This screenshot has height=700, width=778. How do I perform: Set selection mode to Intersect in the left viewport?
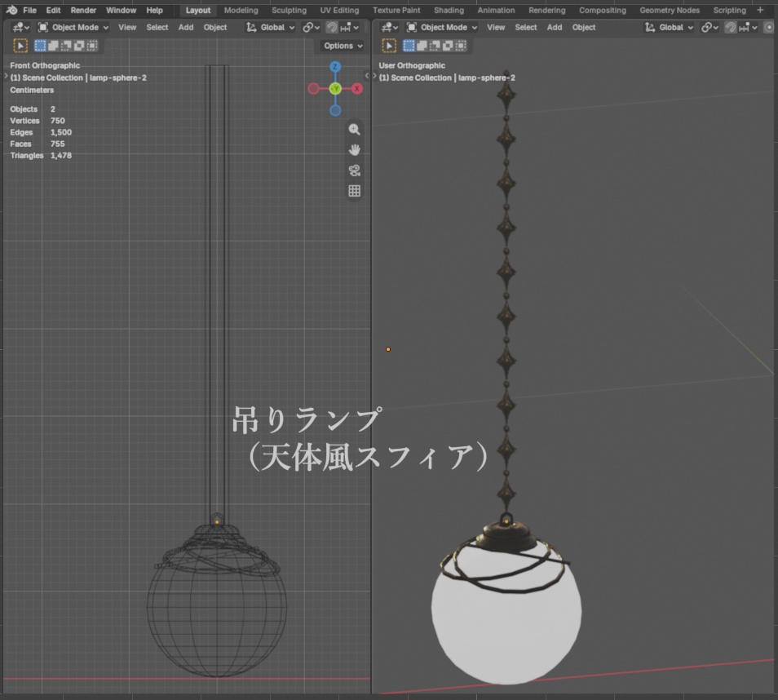coord(92,46)
